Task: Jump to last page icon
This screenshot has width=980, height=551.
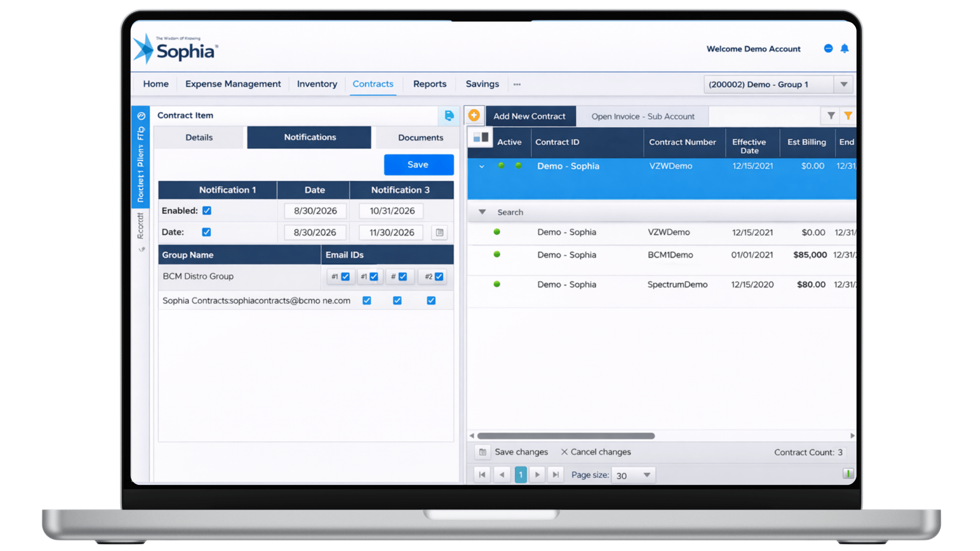Action: (556, 475)
